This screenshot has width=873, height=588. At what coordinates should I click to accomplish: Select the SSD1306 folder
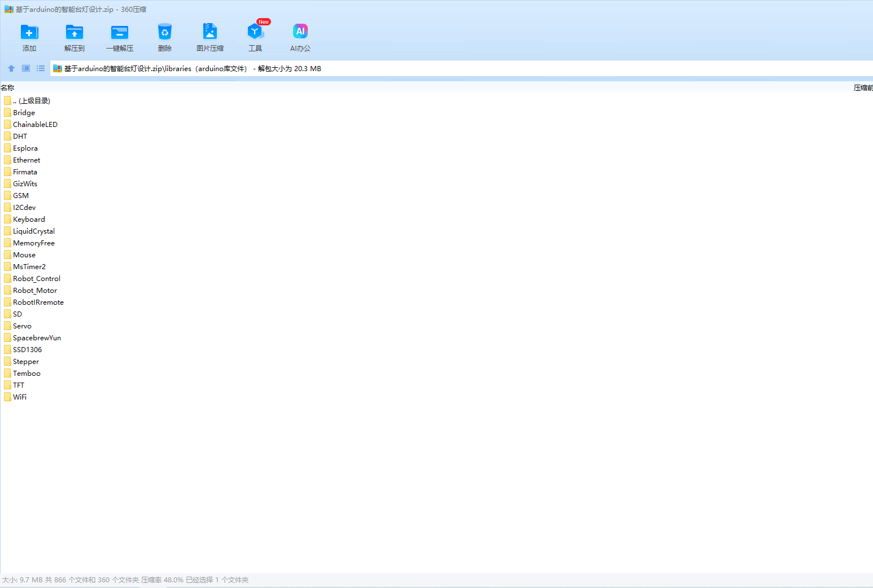[x=27, y=350]
